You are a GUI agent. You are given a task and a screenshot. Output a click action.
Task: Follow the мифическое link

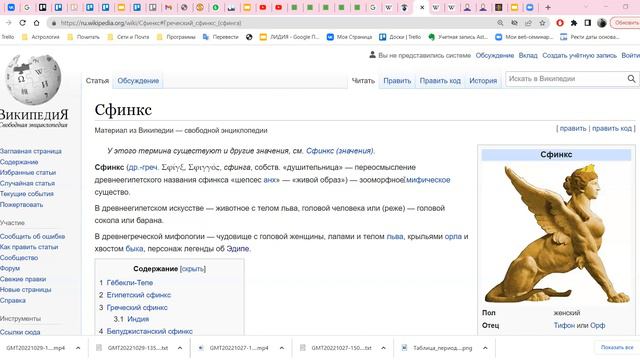click(x=428, y=180)
